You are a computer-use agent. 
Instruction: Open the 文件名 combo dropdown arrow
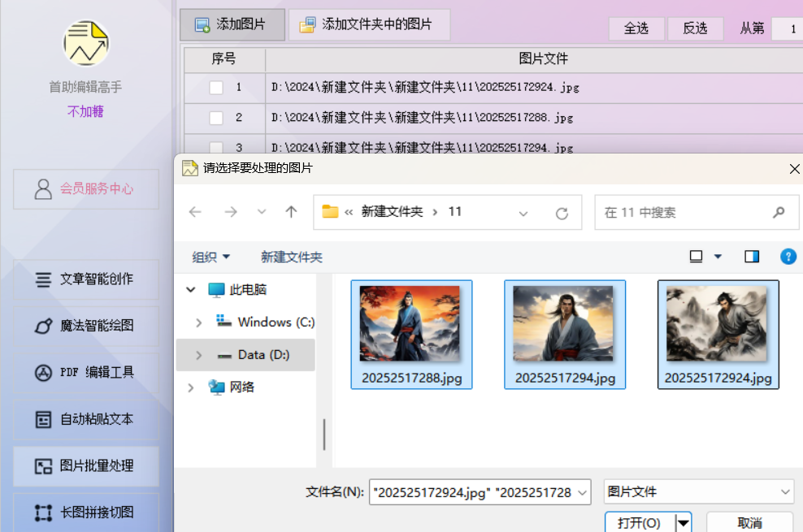[x=582, y=493]
